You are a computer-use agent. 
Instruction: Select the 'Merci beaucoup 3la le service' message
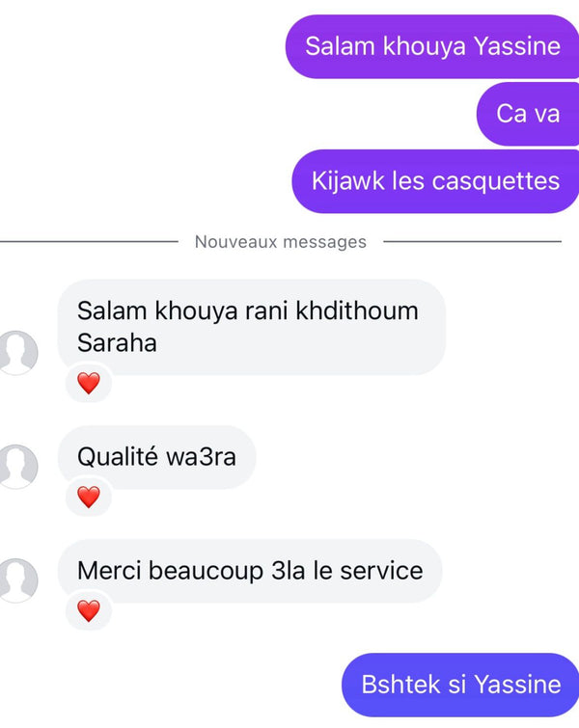[250, 571]
